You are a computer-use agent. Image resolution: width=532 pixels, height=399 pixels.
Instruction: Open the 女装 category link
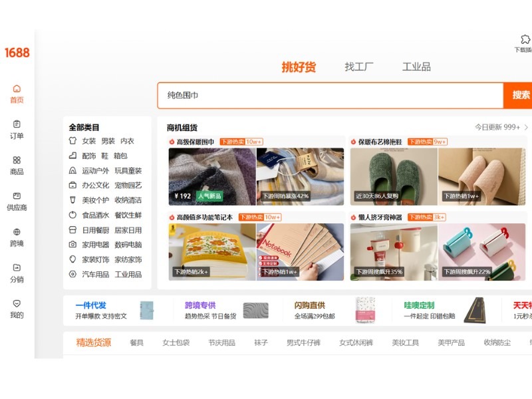[x=89, y=141]
